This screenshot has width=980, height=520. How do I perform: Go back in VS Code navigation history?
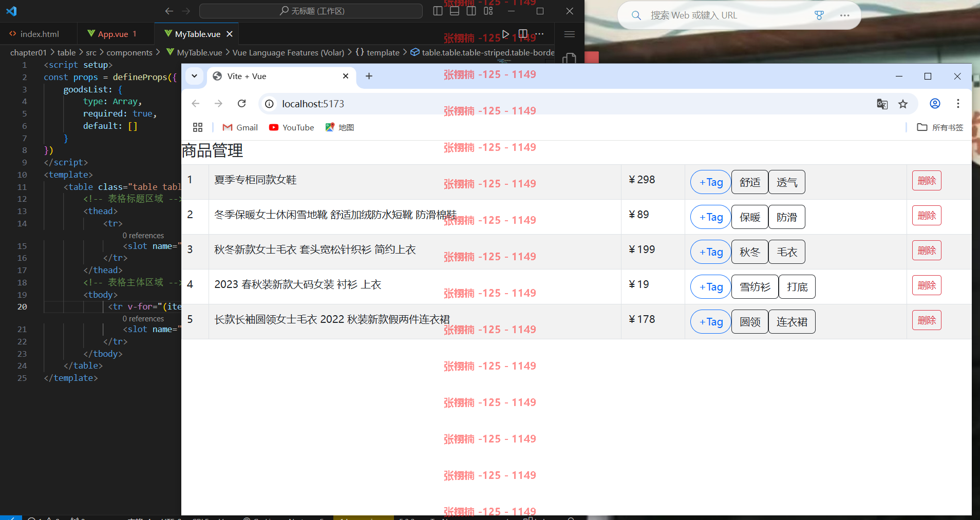169,11
